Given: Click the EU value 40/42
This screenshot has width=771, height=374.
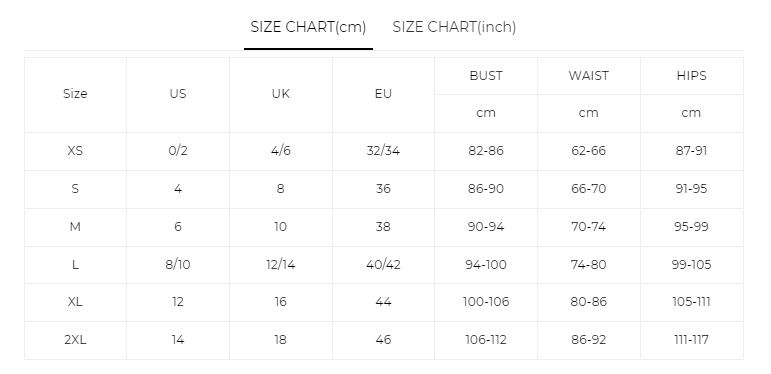Looking at the screenshot, I should pos(383,264).
